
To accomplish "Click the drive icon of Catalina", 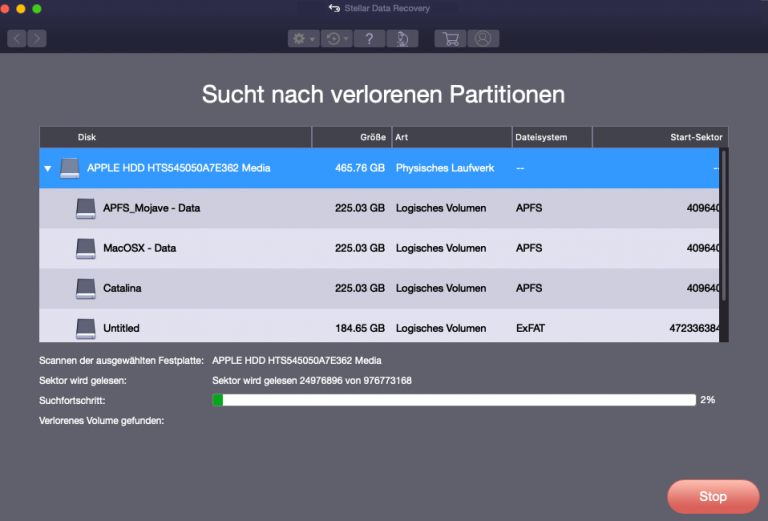I will tap(86, 288).
